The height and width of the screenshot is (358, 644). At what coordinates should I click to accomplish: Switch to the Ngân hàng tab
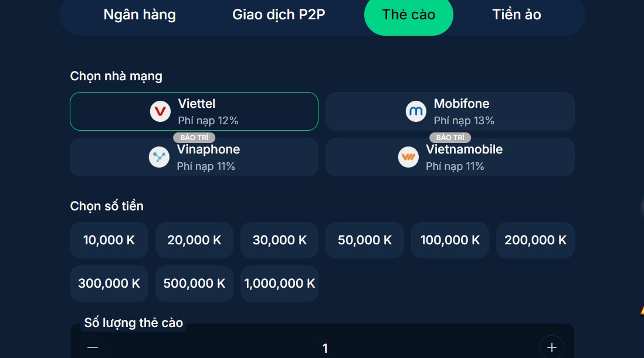coord(139,15)
